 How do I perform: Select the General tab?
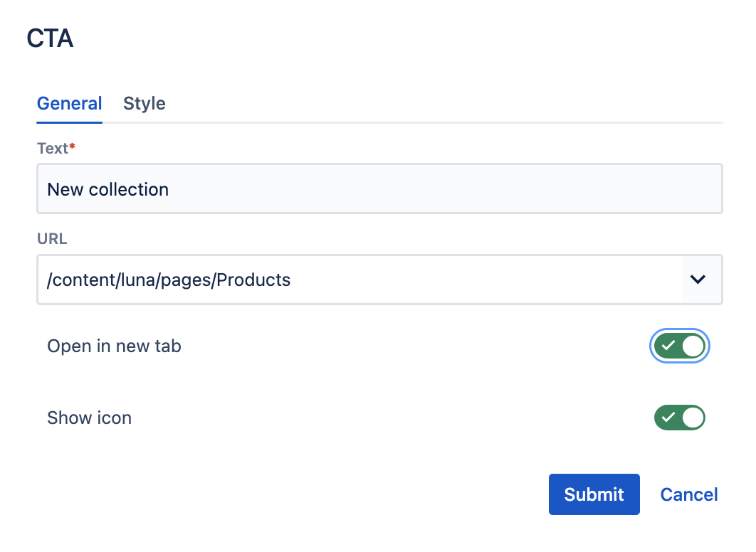point(70,104)
